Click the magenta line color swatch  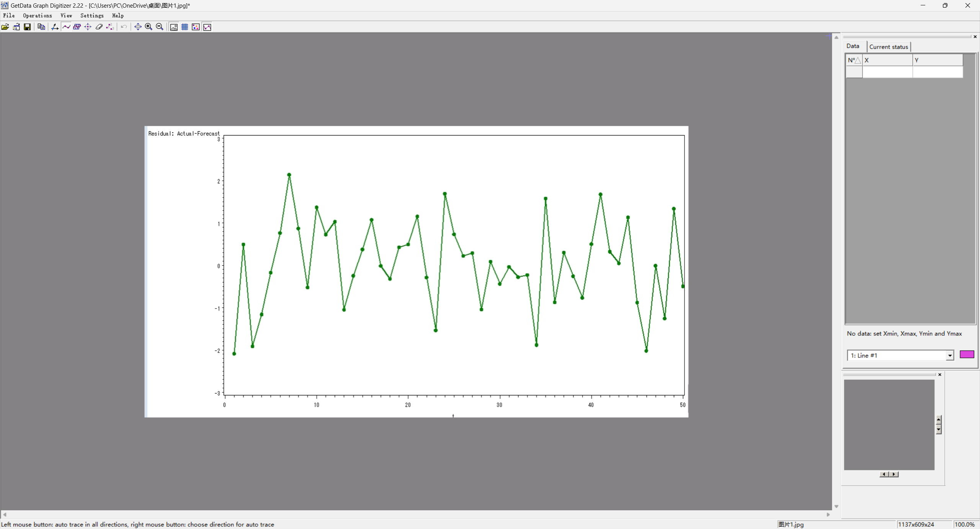(967, 354)
